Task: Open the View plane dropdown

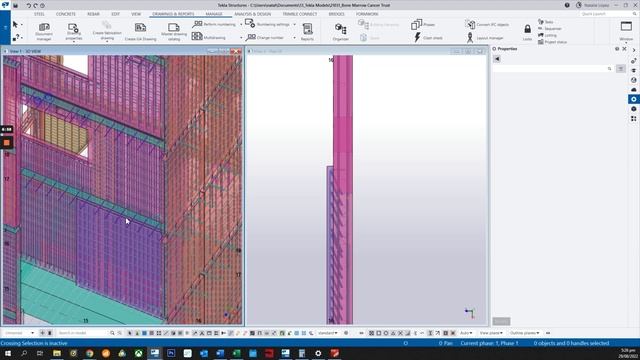Action: [x=491, y=333]
